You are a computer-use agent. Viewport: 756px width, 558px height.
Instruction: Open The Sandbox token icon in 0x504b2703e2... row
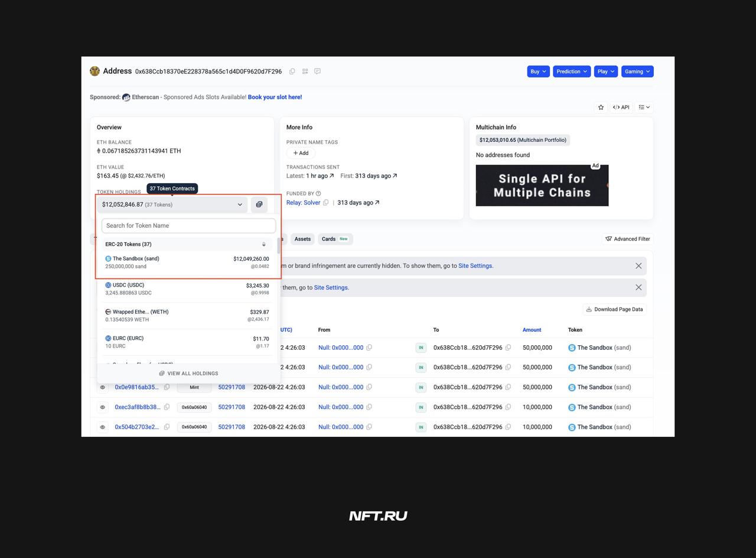coord(572,427)
